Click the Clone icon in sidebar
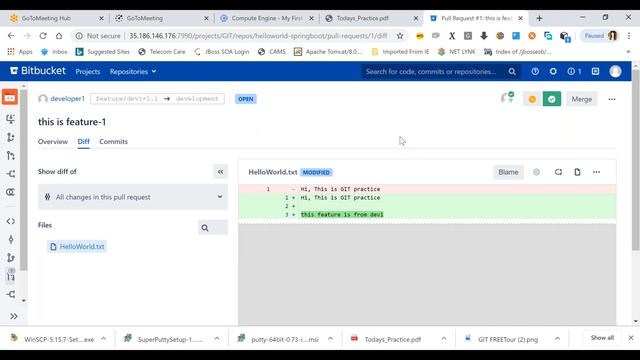Image resolution: width=640 pixels, height=360 pixels. [11, 119]
